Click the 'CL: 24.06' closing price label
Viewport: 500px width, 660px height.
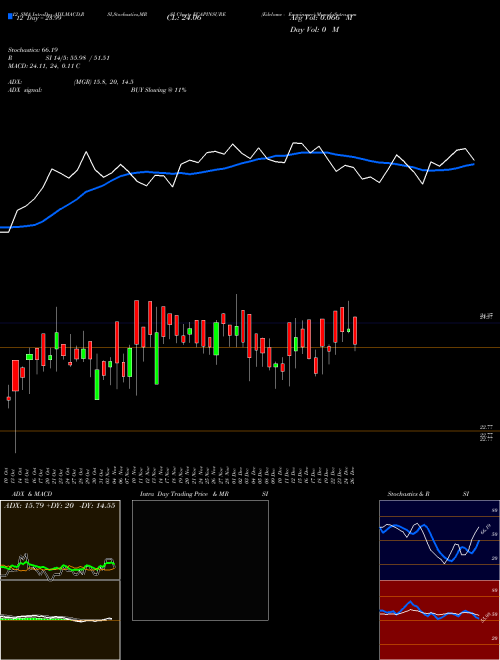click(x=184, y=18)
